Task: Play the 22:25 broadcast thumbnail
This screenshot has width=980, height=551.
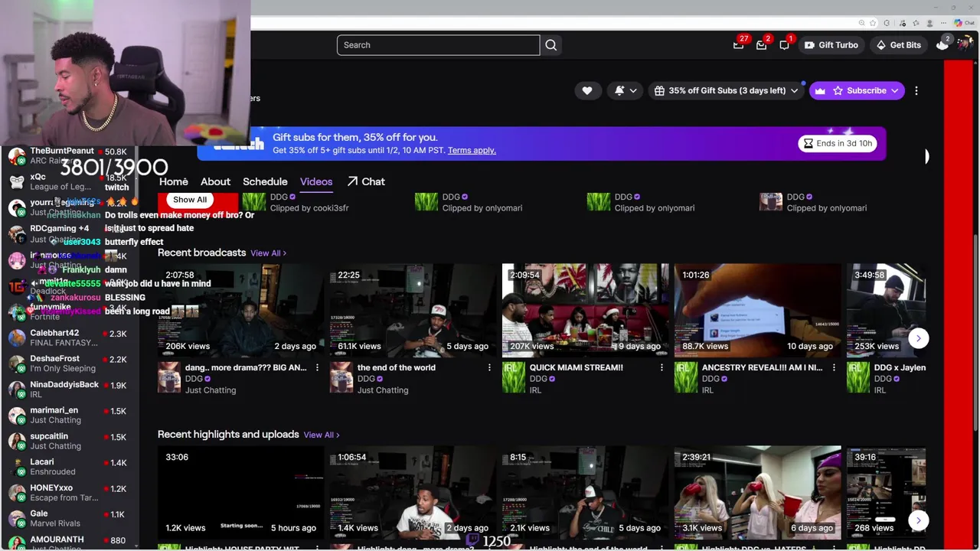Action: pos(413,311)
